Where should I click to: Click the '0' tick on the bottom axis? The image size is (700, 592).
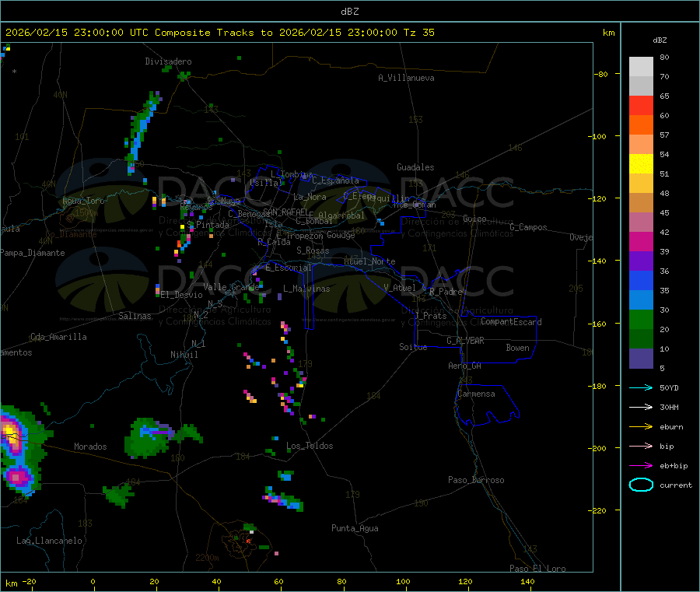[93, 581]
